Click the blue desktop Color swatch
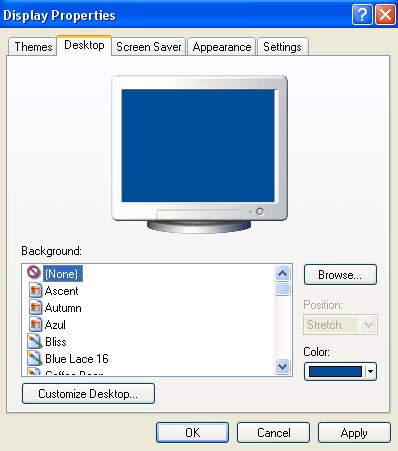Image resolution: width=398 pixels, height=451 pixels. click(335, 371)
